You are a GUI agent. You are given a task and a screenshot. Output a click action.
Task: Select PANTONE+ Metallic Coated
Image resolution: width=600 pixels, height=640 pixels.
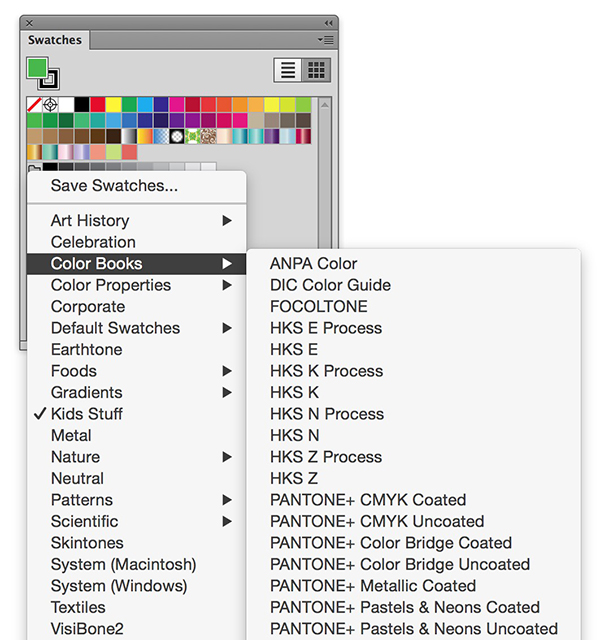coord(413,586)
